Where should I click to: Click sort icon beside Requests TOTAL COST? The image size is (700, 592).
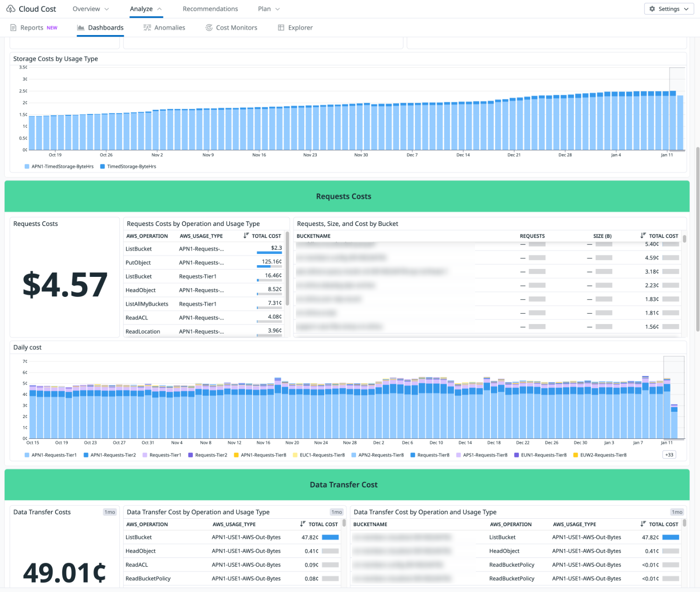coord(246,236)
